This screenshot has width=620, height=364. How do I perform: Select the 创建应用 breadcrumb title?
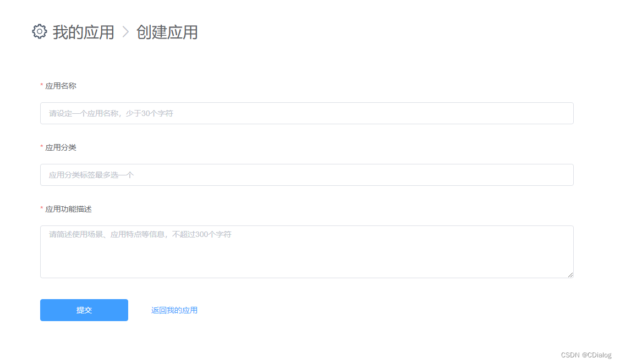coord(167,32)
